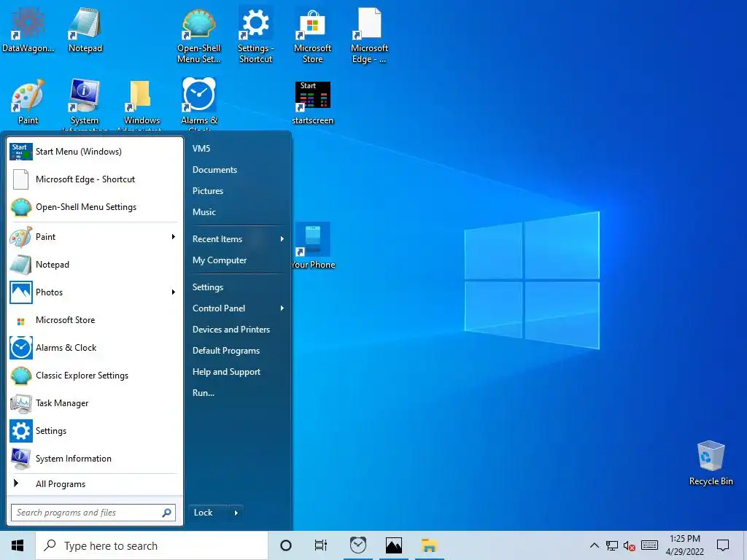Switch to Alarms & Clock taskbar icon
The image size is (747, 560).
tap(357, 545)
